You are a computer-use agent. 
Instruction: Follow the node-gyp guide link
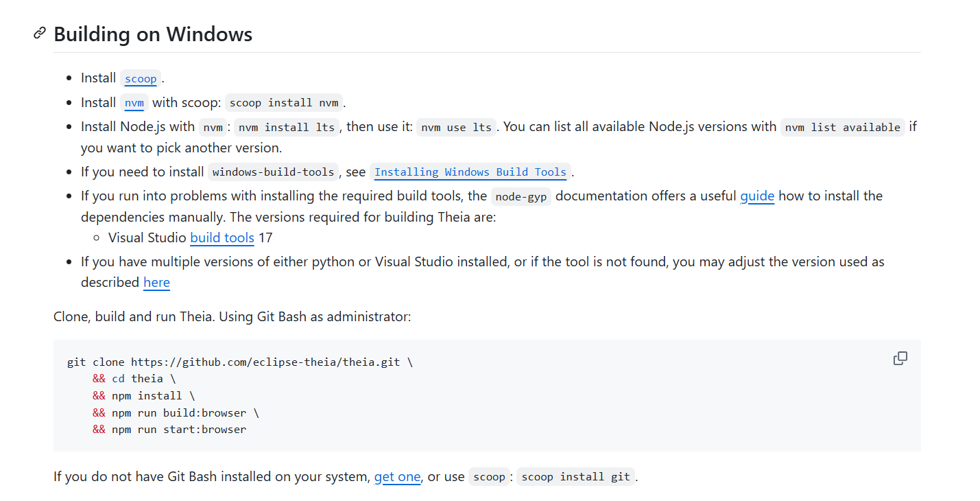[757, 196]
